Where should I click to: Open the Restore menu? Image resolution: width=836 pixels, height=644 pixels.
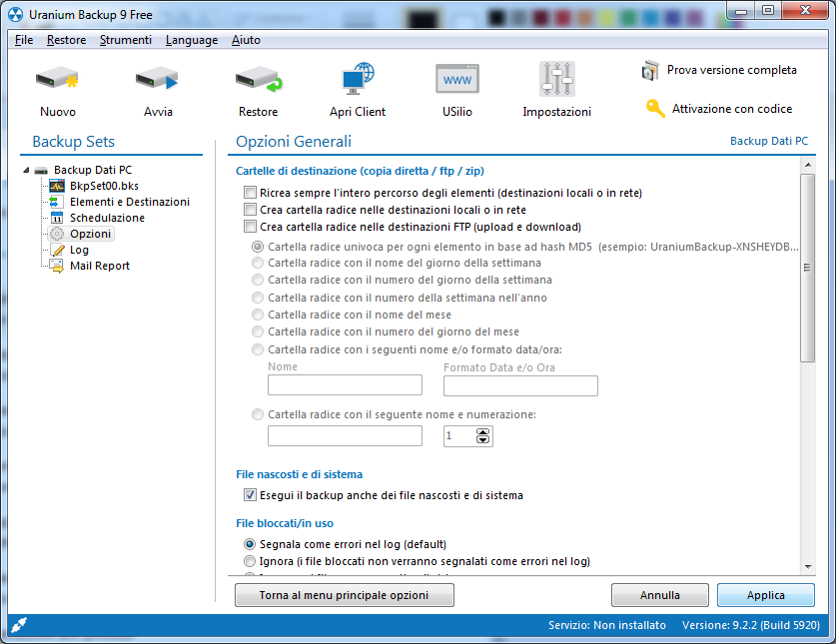point(66,40)
